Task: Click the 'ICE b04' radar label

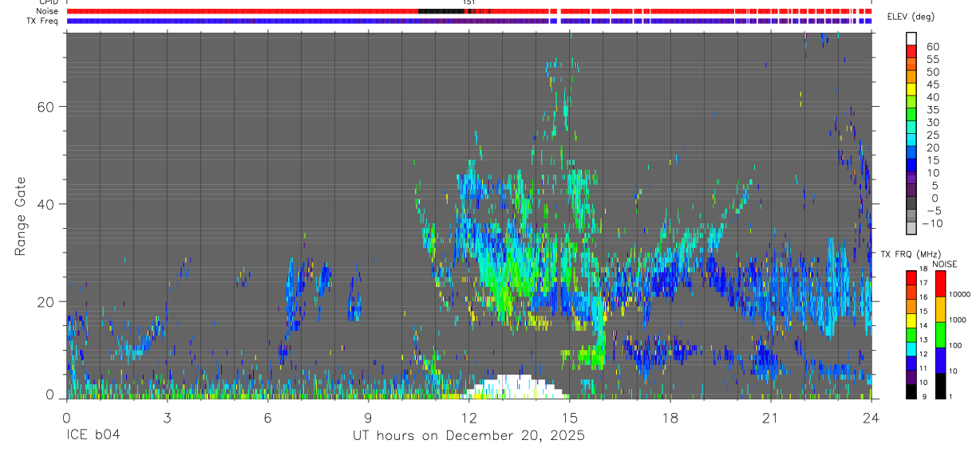Action: 93,436
